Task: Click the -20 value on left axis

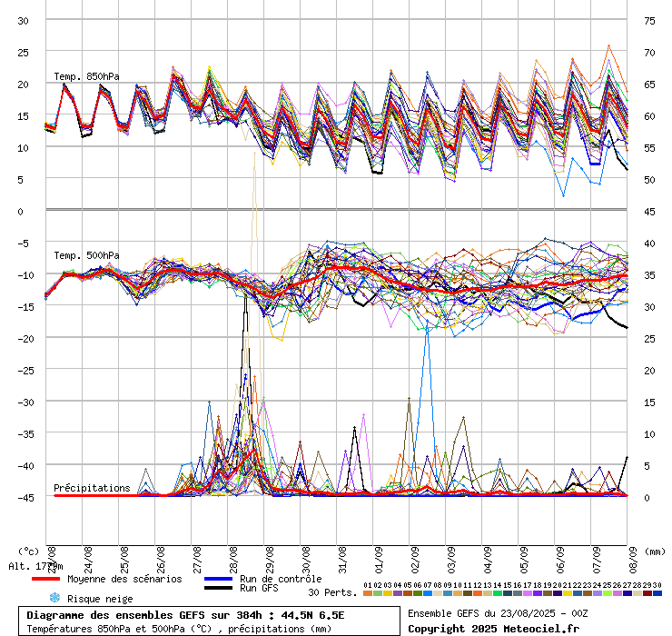Action: coord(25,338)
